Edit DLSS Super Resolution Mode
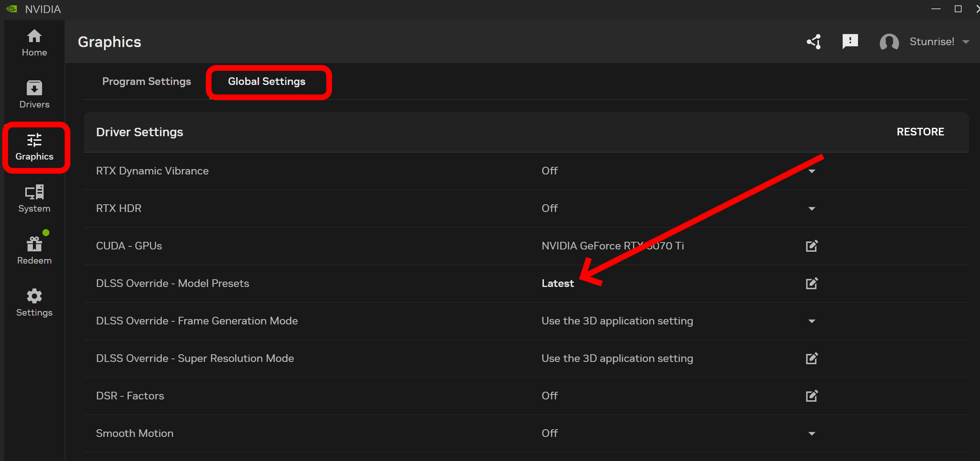 click(811, 358)
